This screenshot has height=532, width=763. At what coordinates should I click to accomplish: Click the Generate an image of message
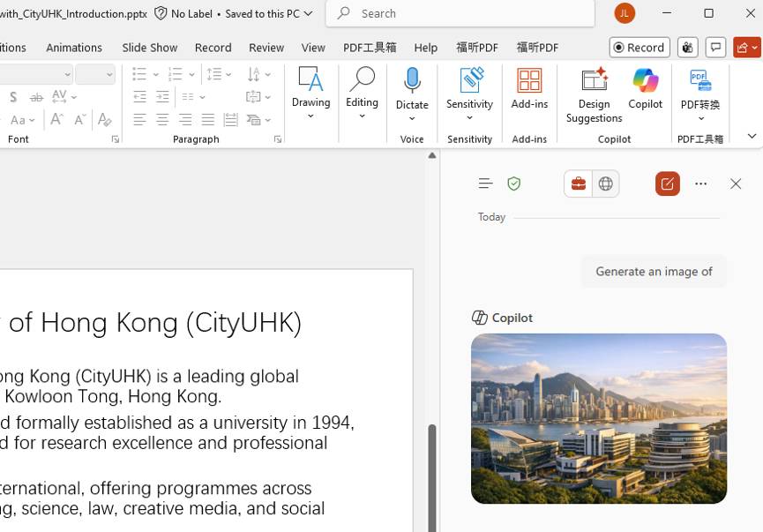pos(654,272)
